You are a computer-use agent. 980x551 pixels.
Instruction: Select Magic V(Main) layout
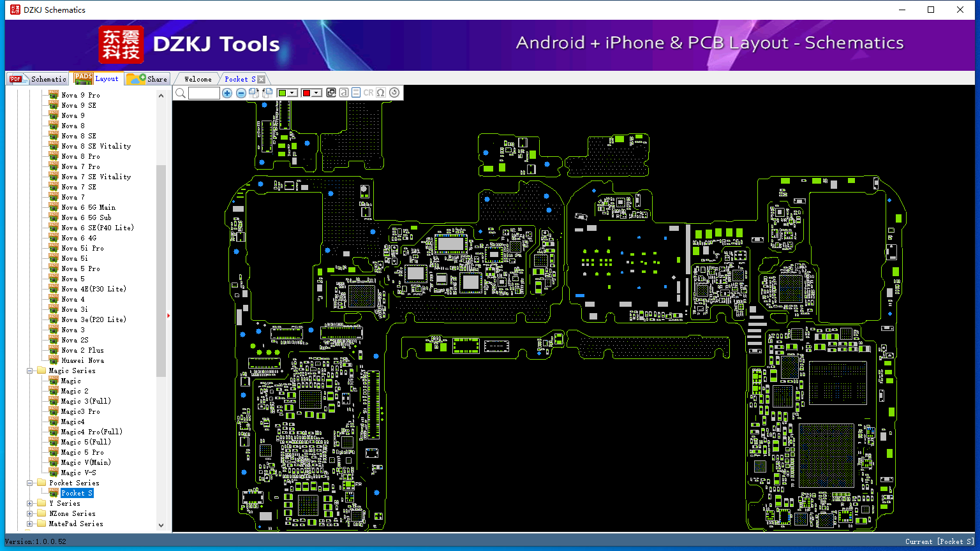click(86, 462)
